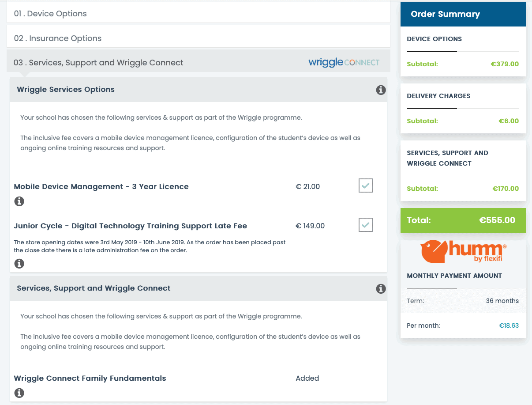Click the humm by flexifi logo
The height and width of the screenshot is (405, 532).
(463, 252)
